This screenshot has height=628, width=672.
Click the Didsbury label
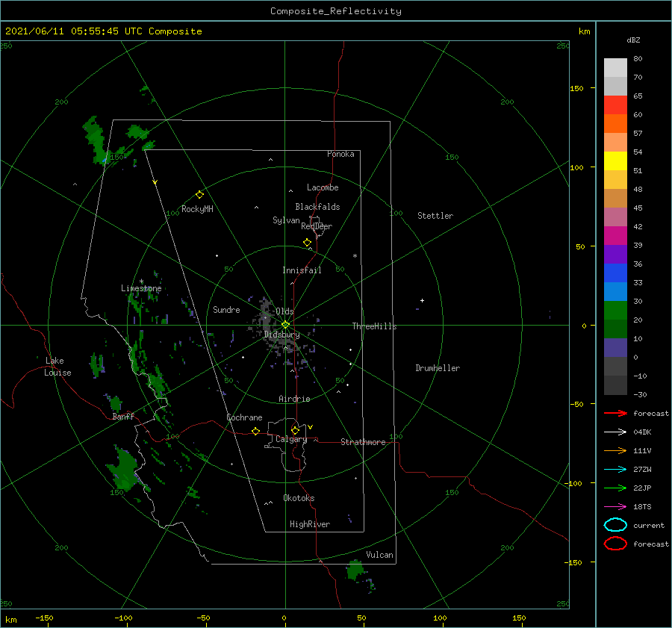(x=281, y=335)
